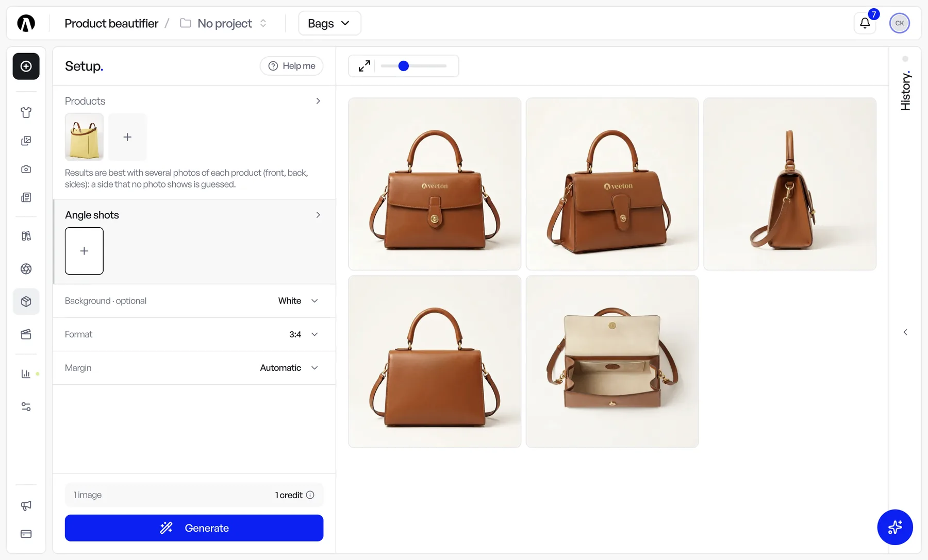928x560 pixels.
Task: Open the aperture shutter icon in sidebar
Action: tap(26, 268)
